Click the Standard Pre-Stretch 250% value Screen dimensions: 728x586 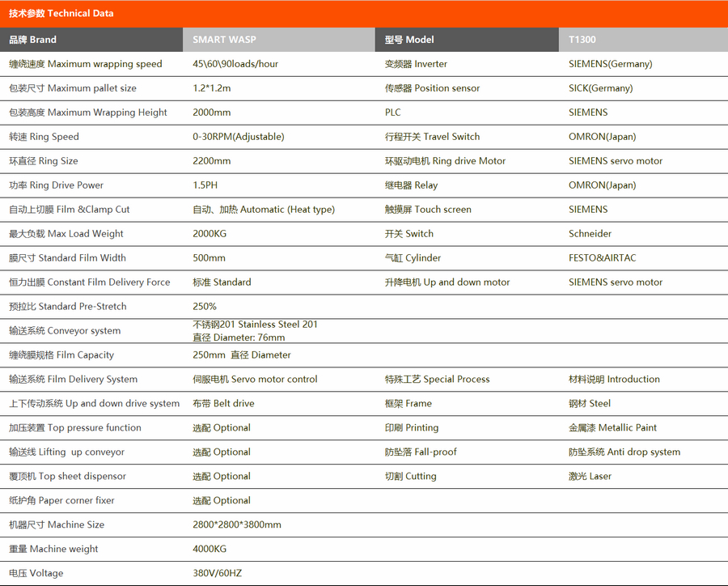tap(205, 307)
